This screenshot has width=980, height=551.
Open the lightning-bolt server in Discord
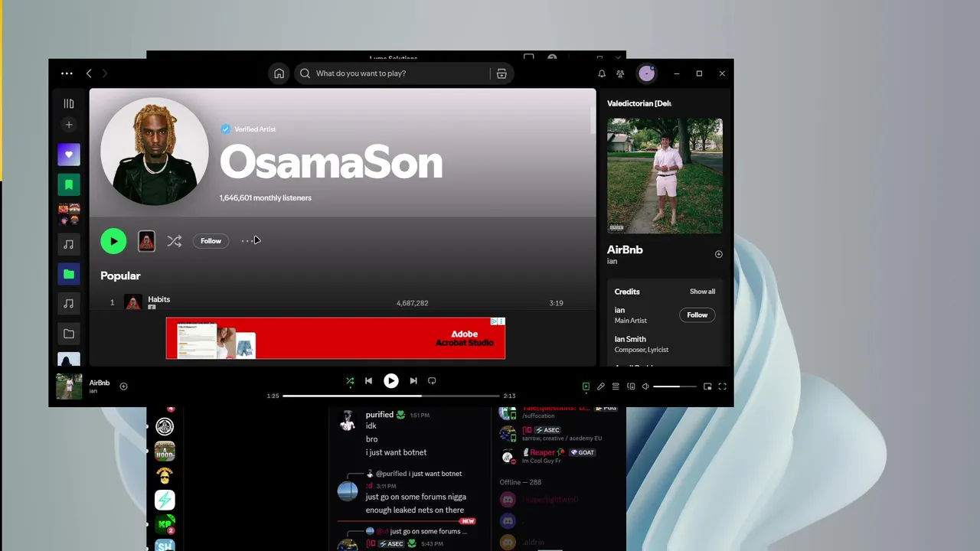coord(165,500)
